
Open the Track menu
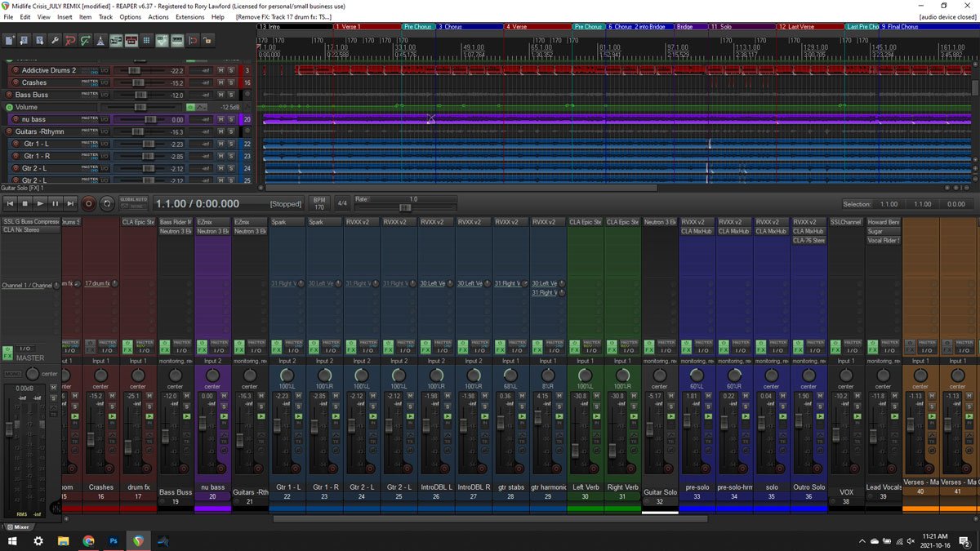coord(105,16)
